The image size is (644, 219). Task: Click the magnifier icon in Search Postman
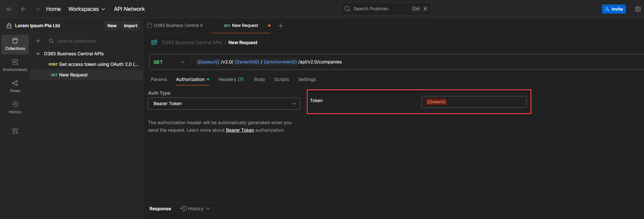point(348,9)
